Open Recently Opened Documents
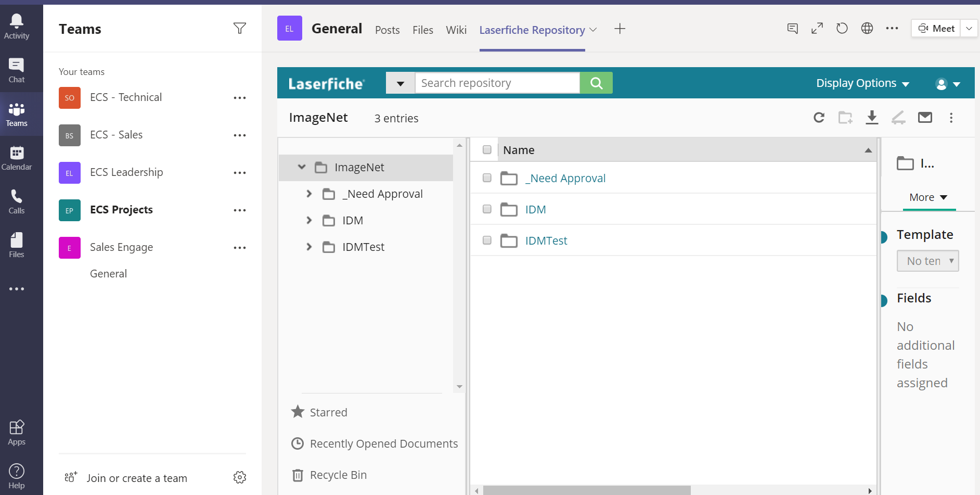This screenshot has width=980, height=495. [x=375, y=443]
